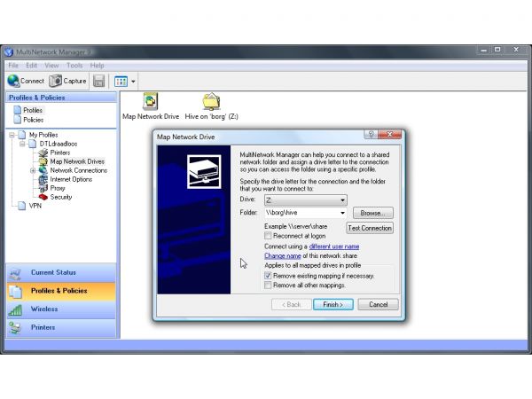Select the Hive on 'borg' (Z:) drive icon
Screen dimensions: 532x399
click(211, 101)
